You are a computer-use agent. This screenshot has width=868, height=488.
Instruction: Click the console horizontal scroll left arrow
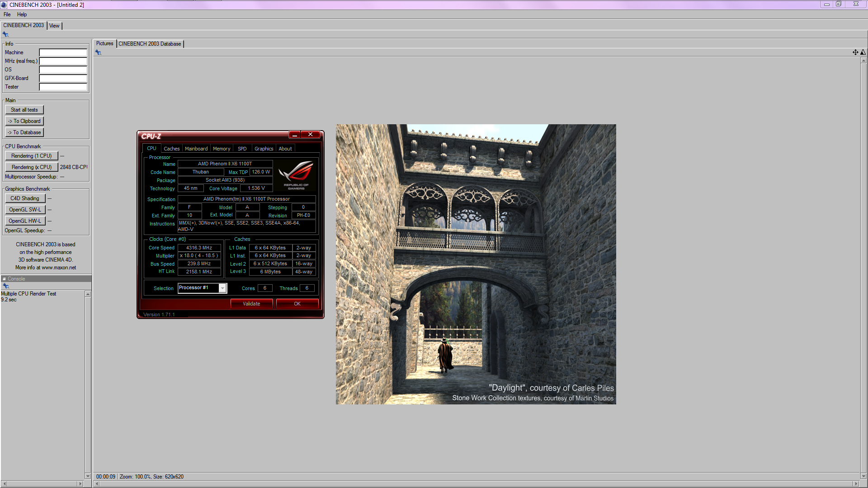tap(4, 484)
